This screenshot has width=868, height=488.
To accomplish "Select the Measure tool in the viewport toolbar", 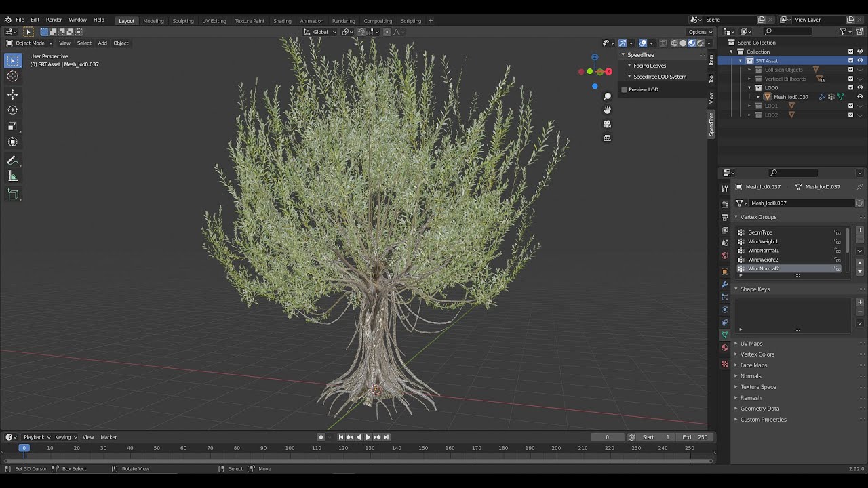I will [12, 176].
